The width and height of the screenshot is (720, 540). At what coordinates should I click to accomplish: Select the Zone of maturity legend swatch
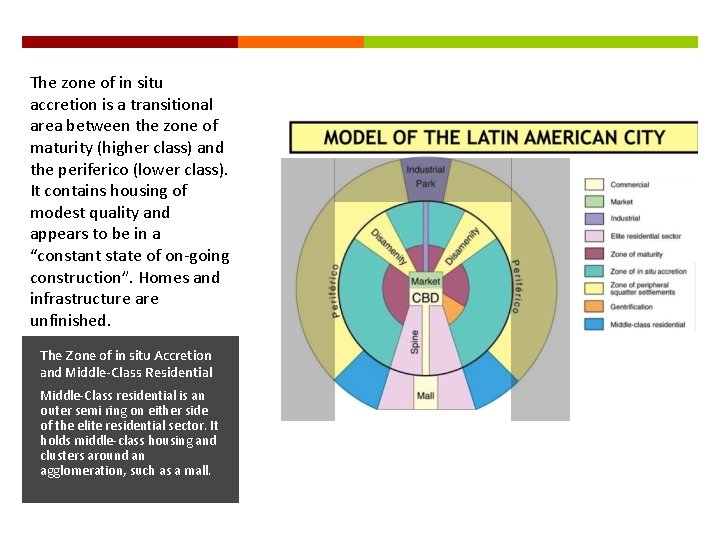[594, 254]
